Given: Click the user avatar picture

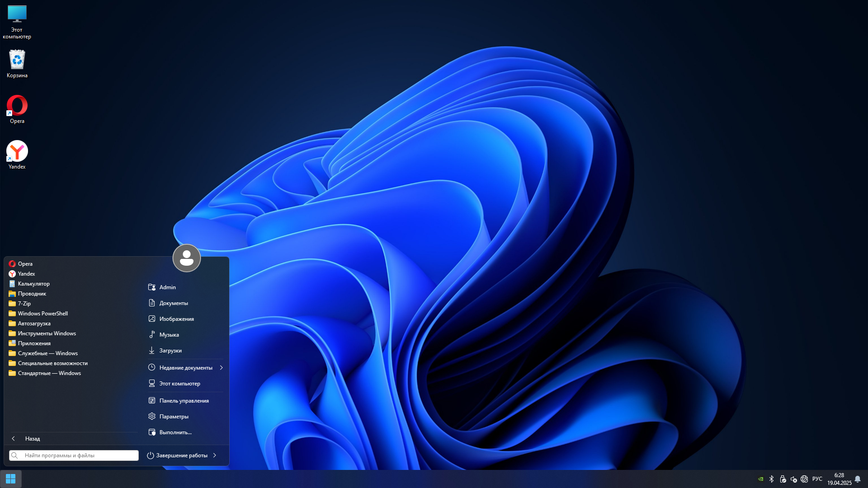Looking at the screenshot, I should click(x=187, y=258).
